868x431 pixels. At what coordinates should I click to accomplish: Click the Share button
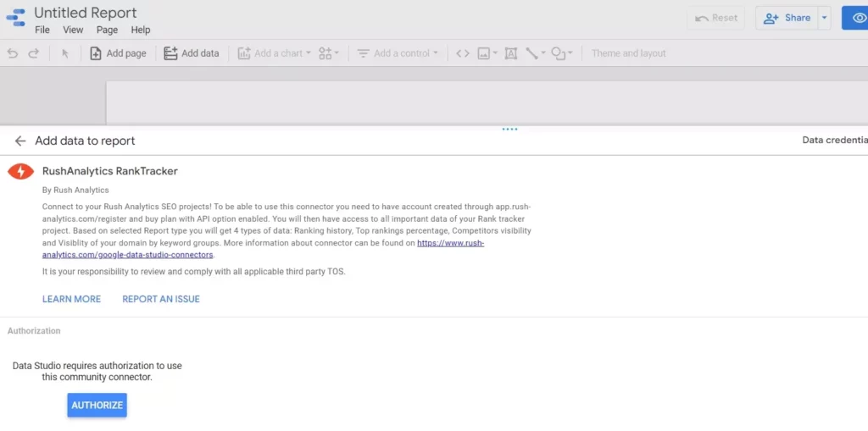[x=787, y=18]
